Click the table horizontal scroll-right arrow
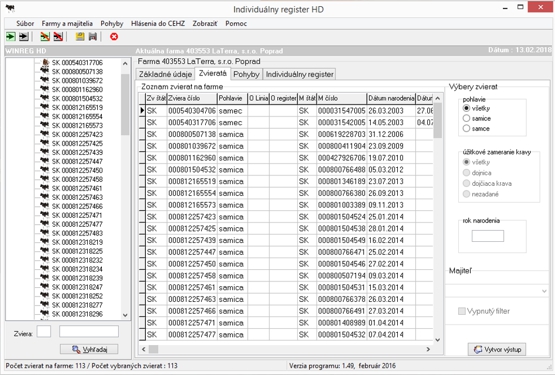 [428, 349]
